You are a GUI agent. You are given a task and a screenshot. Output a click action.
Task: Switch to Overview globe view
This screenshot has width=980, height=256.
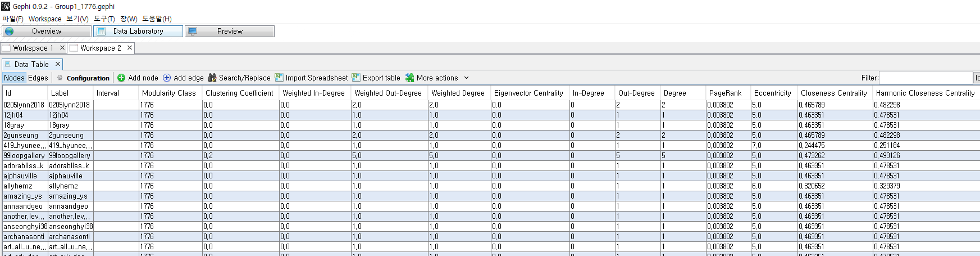point(46,32)
